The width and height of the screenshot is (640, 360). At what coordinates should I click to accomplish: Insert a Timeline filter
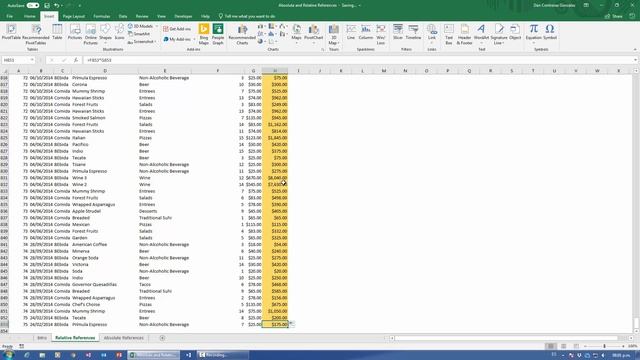pyautogui.click(x=413, y=32)
